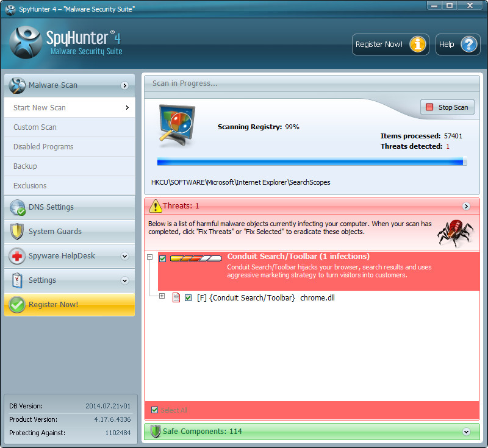Click the yellow info icon on Register Now
Image resolution: width=488 pixels, height=448 pixels.
(x=417, y=44)
